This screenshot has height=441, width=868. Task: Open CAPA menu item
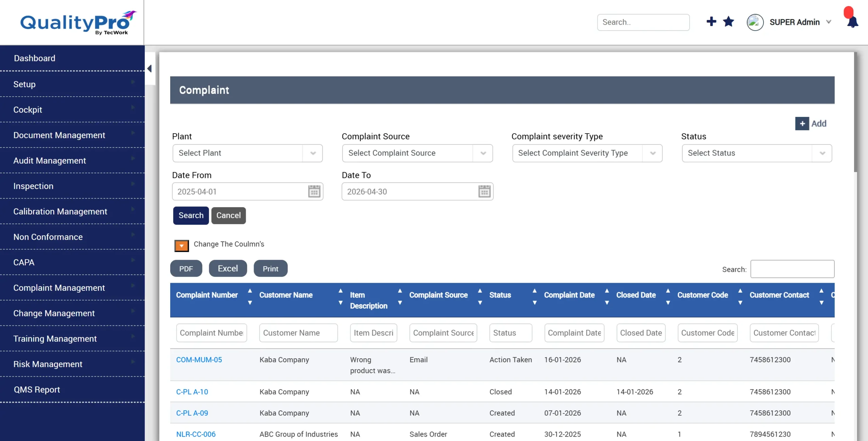click(72, 262)
